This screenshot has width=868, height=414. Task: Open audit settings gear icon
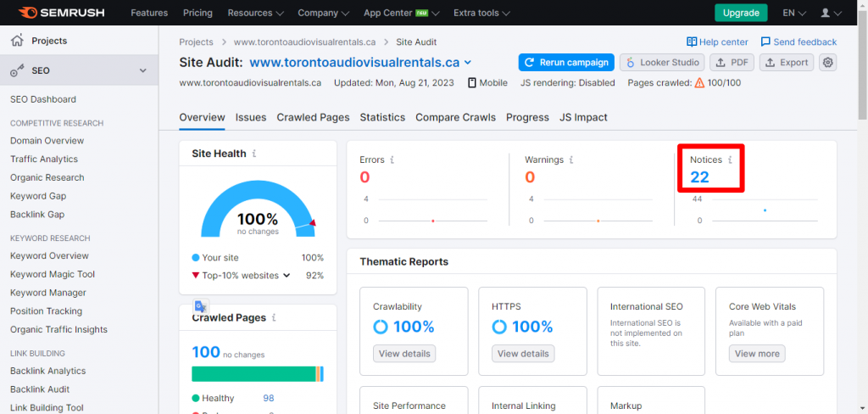[827, 62]
